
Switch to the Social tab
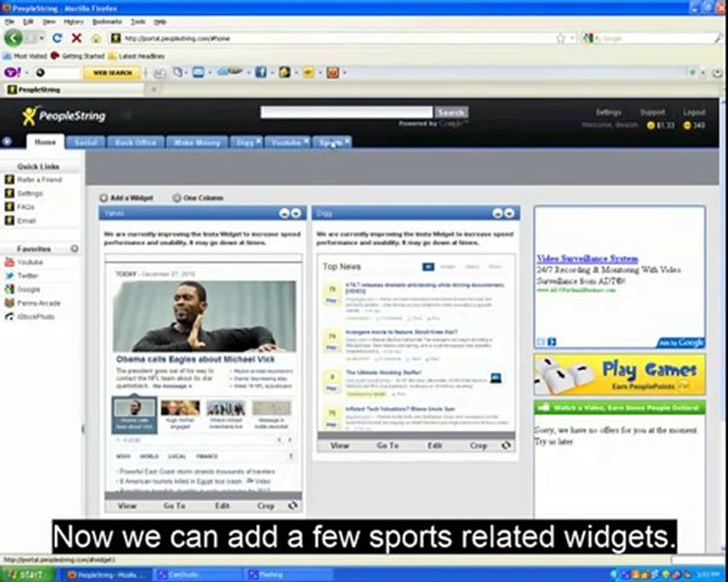(86, 142)
